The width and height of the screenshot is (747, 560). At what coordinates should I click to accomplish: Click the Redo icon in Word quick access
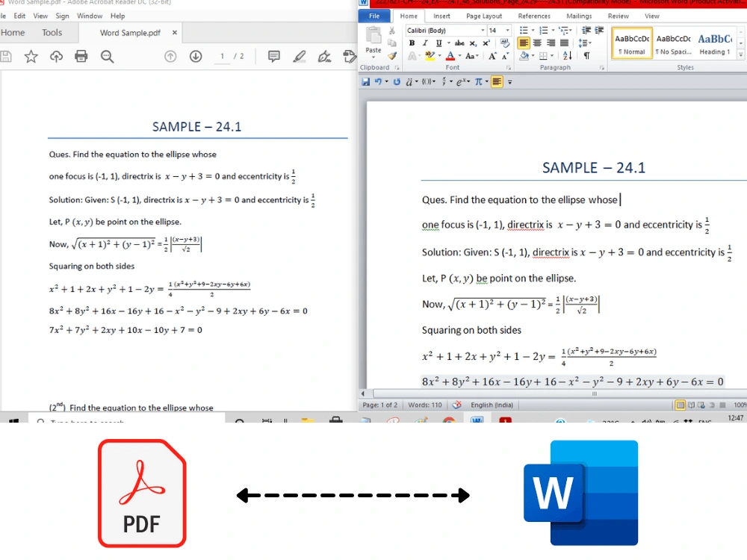click(397, 82)
